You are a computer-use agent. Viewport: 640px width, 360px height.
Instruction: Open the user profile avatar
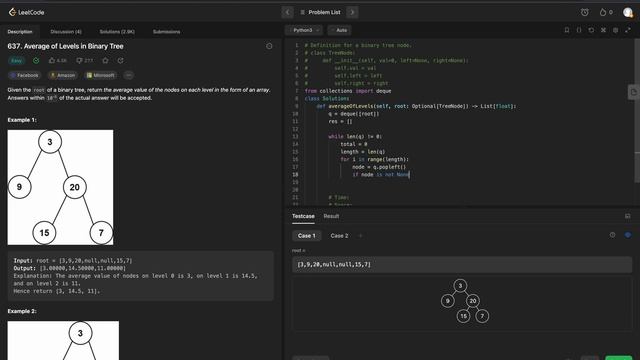pyautogui.click(x=628, y=13)
